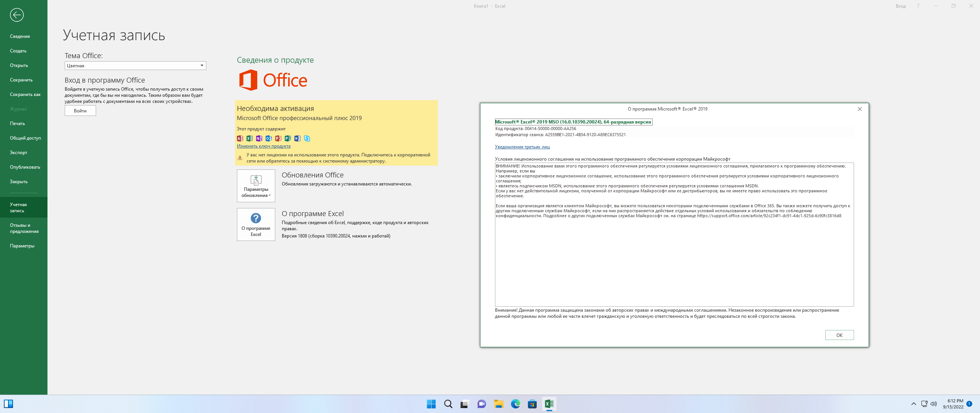The width and height of the screenshot is (980, 413).
Task: Click inside the license agreement text box
Action: point(674,234)
